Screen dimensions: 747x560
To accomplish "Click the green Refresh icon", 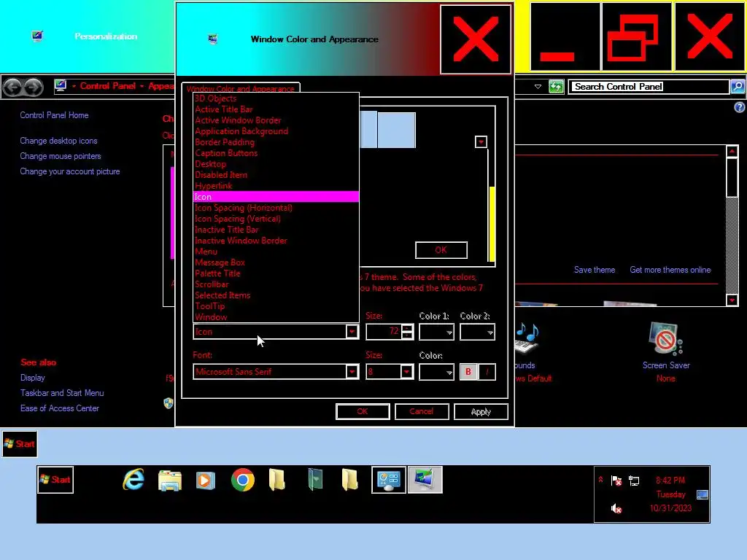I will click(556, 87).
